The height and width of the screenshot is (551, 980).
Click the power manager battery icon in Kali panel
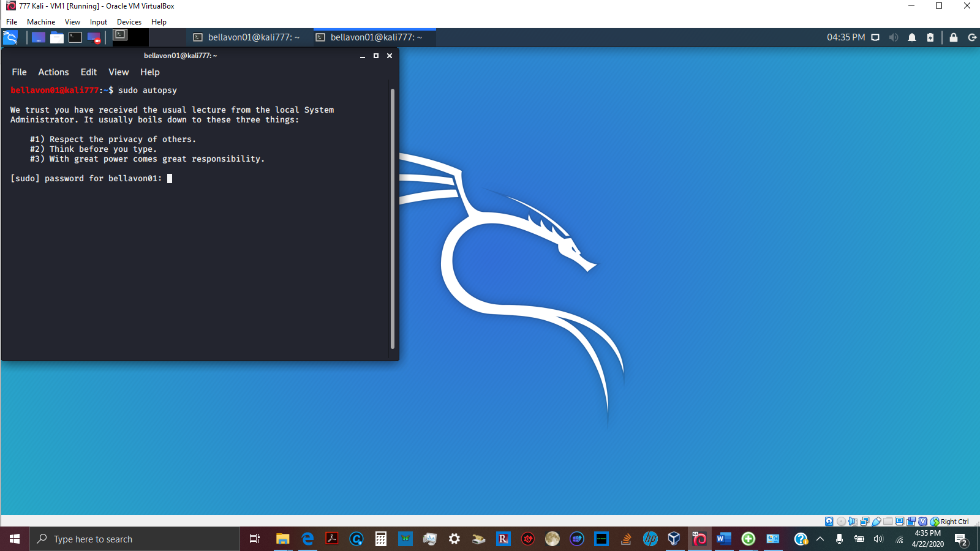tap(930, 37)
